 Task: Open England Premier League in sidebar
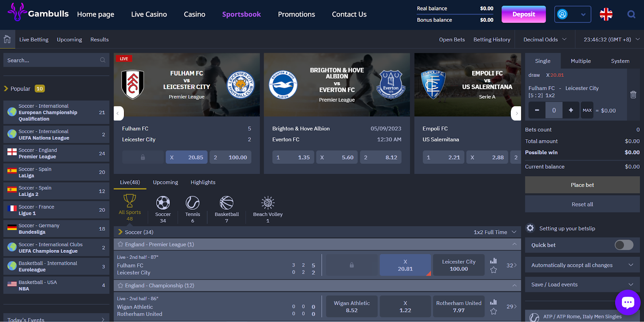click(x=56, y=153)
